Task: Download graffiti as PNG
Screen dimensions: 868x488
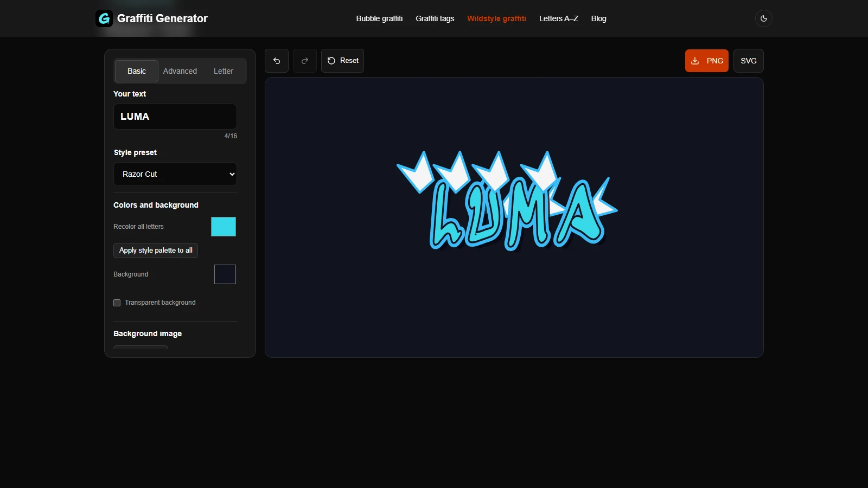Action: click(x=706, y=61)
